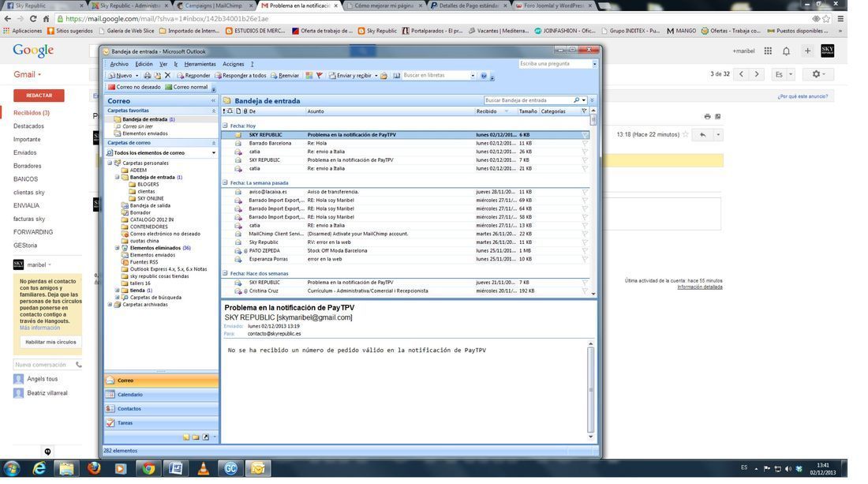Image resolution: width=868 pixels, height=484 pixels.
Task: Toggle flag on Esperanza Porras message
Action: [x=585, y=259]
